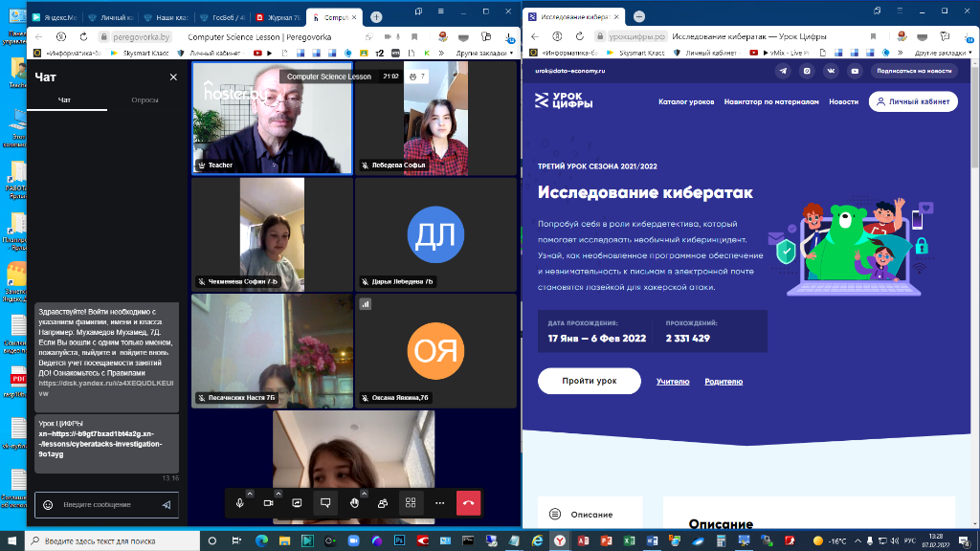Image resolution: width=980 pixels, height=551 pixels.
Task: Reload the Peregovorka page
Action: 83,37
